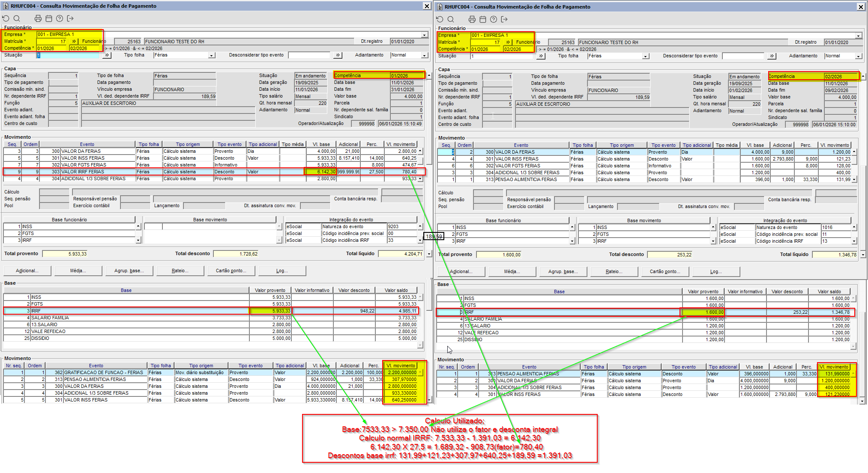Click Situação lookup arrows in right window
Viewport: 868px width, 473px height.
(541, 56)
